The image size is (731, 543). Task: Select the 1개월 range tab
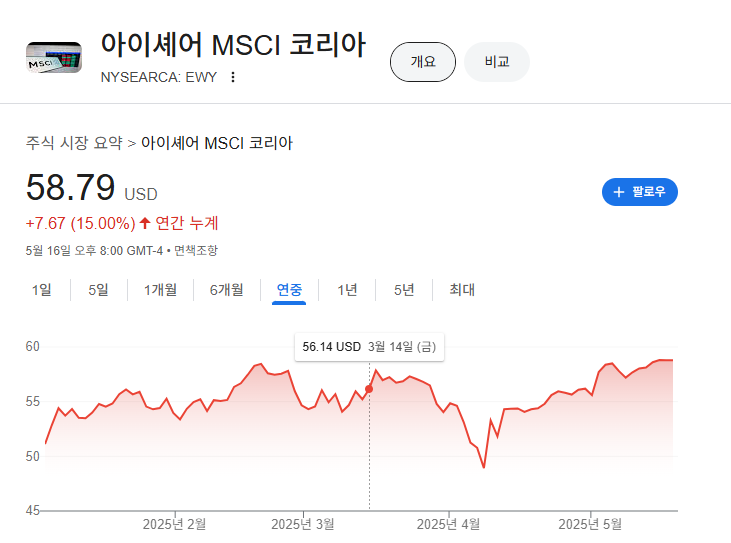click(160, 290)
